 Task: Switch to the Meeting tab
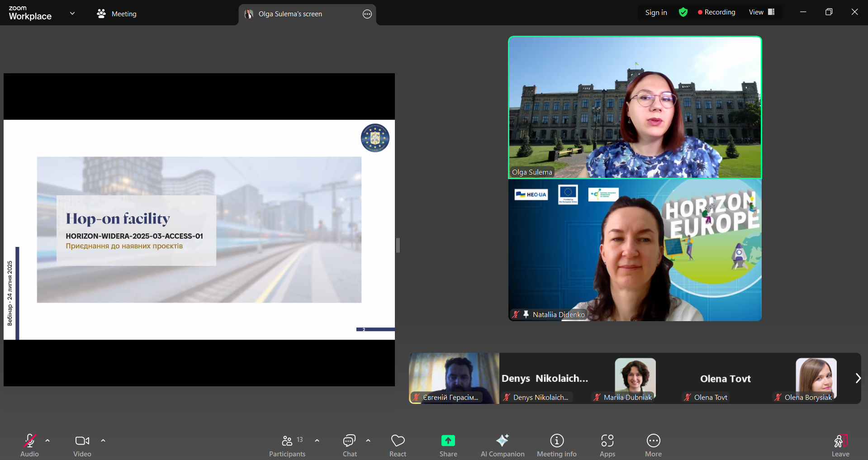coord(117,14)
